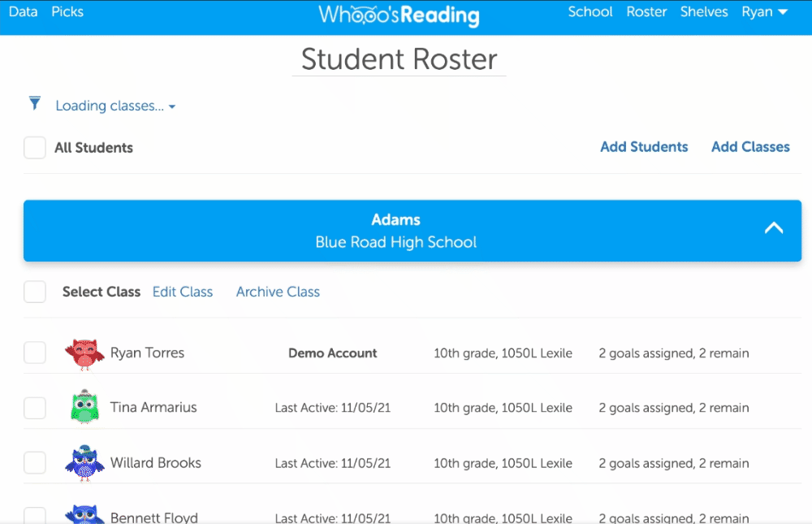Toggle the checkbox beside Willard Brooks
The image size is (812, 524).
point(35,463)
